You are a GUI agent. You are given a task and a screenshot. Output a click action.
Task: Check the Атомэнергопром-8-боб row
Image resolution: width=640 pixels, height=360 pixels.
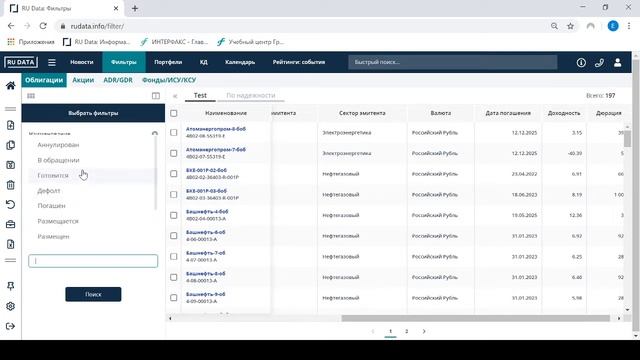pyautogui.click(x=173, y=132)
